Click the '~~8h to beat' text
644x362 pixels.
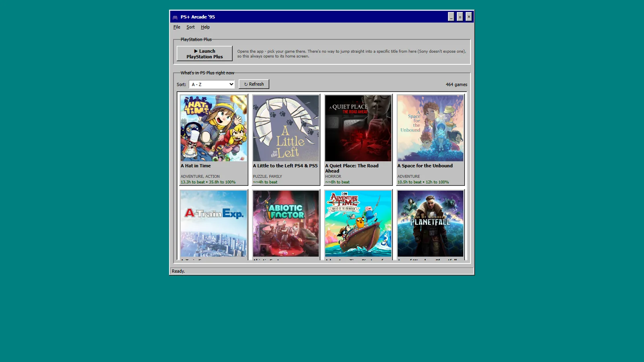(337, 182)
